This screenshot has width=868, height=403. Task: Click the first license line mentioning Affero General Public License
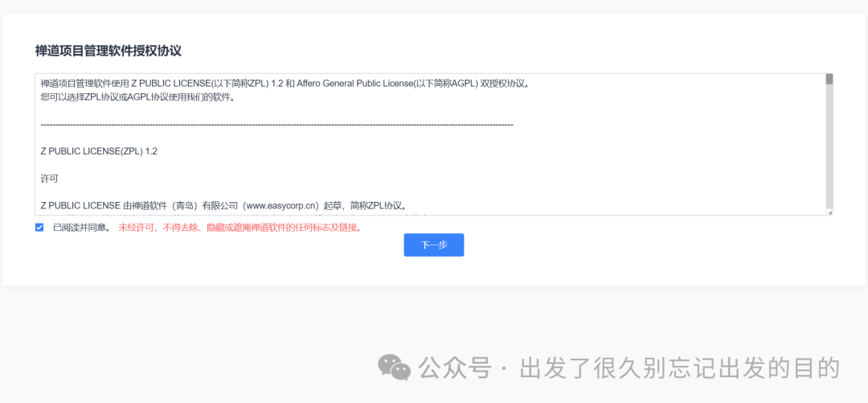coord(286,84)
